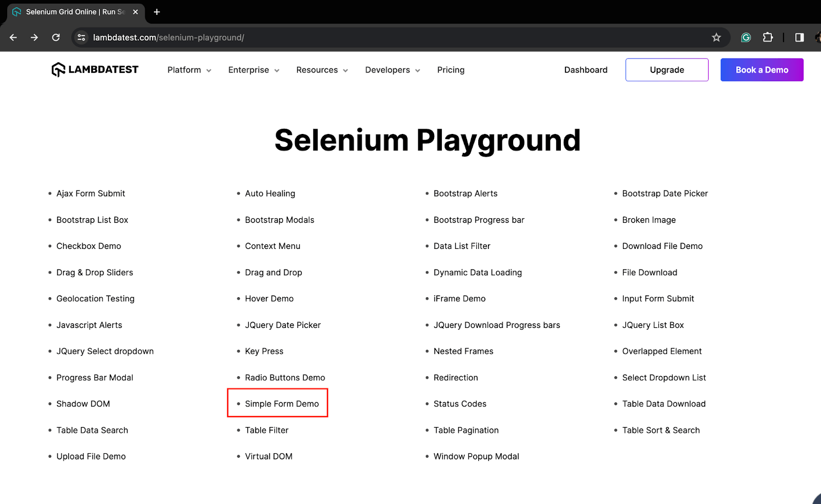Viewport: 821px width, 504px height.
Task: Open Nested Frames link
Action: tap(463, 351)
